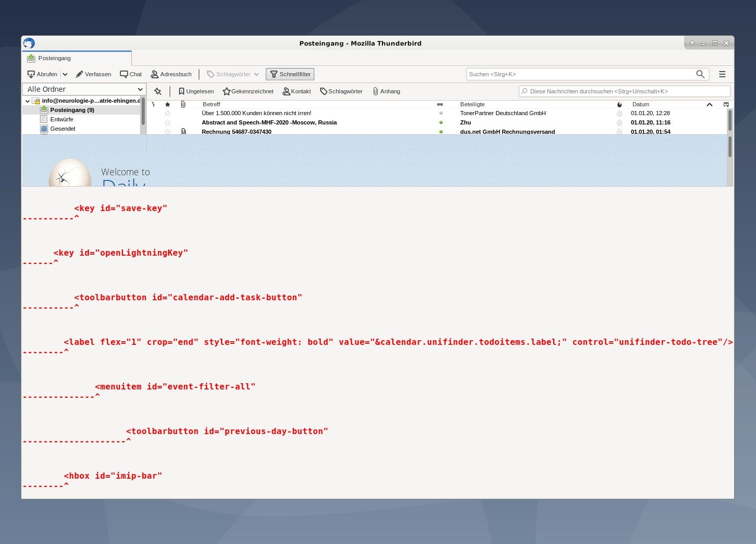Screen dimensions: 756x544
Task: Expand the Abrufen dropdown arrow
Action: [x=65, y=74]
